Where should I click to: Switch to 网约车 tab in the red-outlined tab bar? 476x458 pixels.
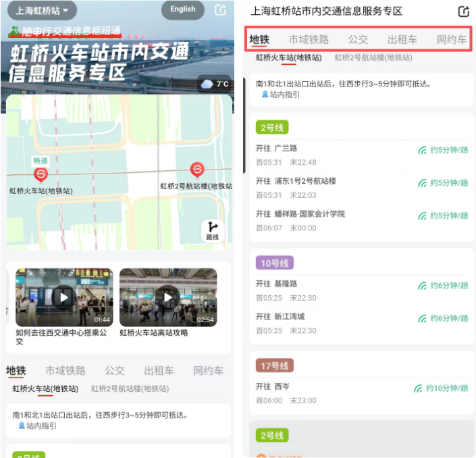451,40
